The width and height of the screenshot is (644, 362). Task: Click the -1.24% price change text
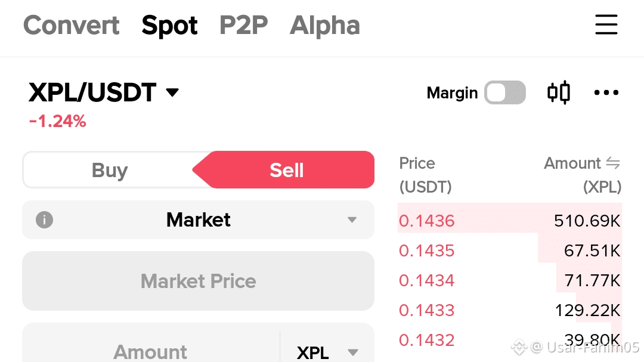pos(58,122)
